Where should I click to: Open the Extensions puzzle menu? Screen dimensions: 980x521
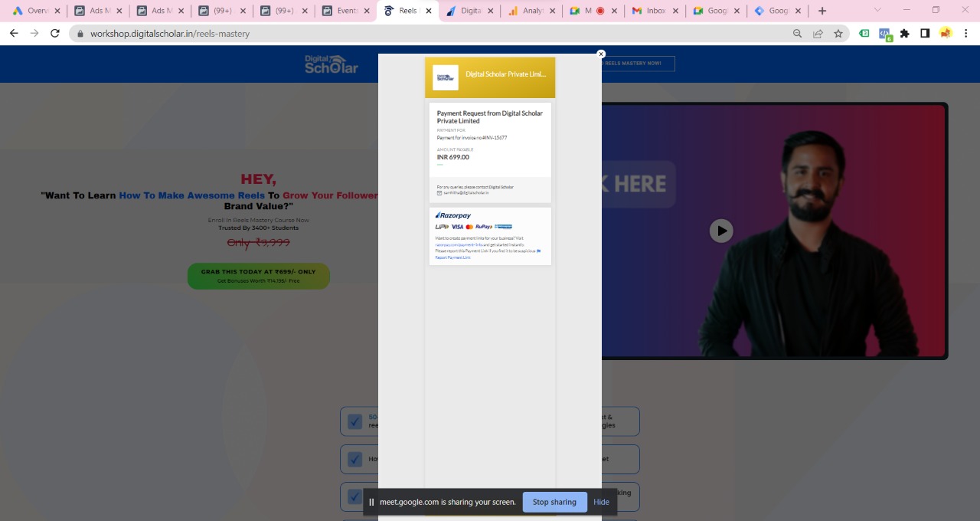click(x=905, y=34)
